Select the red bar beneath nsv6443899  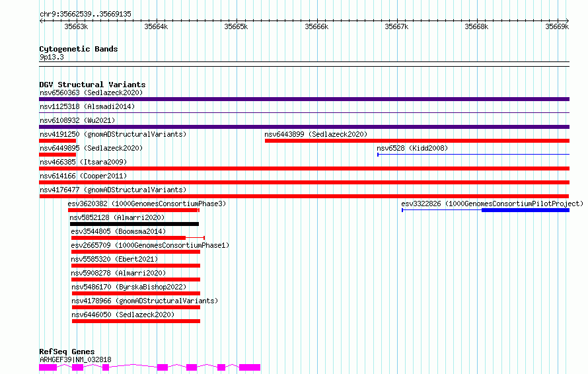(x=417, y=141)
